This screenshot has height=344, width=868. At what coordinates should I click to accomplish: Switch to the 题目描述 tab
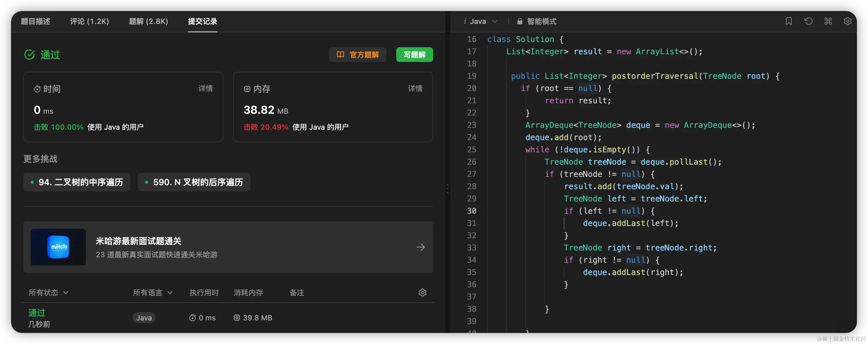(x=35, y=21)
